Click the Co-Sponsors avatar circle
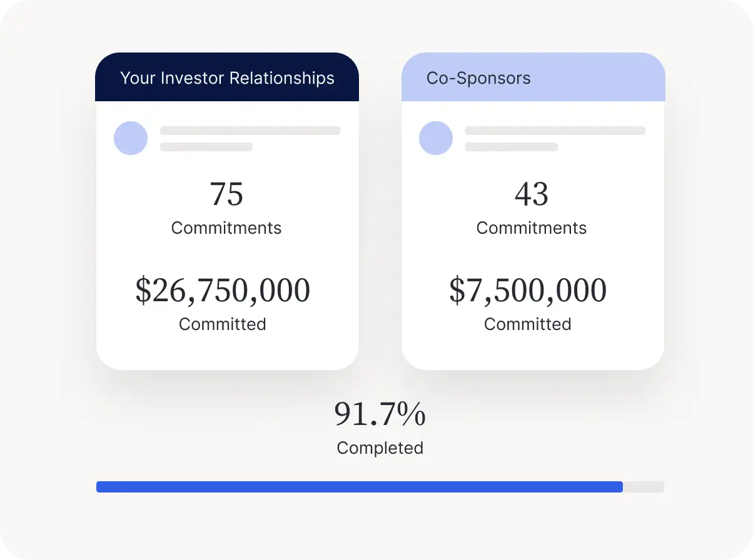This screenshot has height=560, width=753. pos(436,138)
